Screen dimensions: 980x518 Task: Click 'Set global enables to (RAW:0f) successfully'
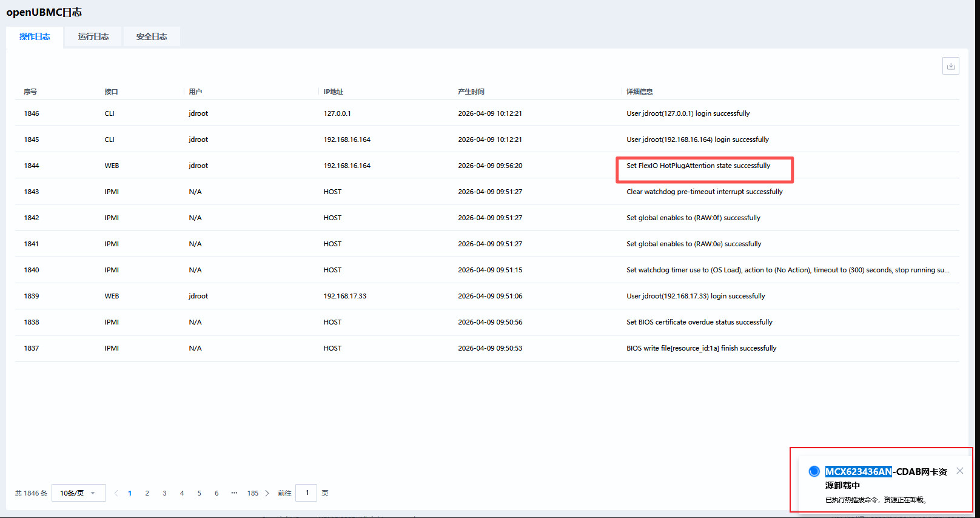pyautogui.click(x=693, y=218)
